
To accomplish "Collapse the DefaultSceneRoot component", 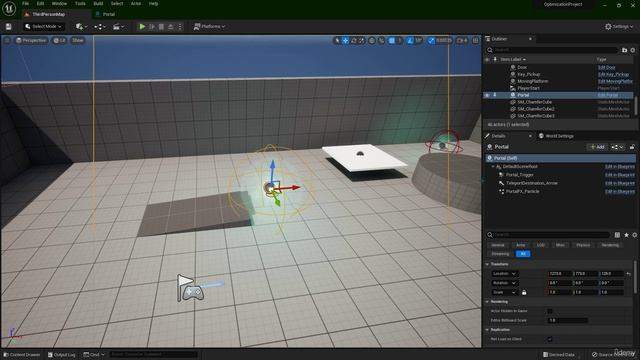I will [493, 167].
